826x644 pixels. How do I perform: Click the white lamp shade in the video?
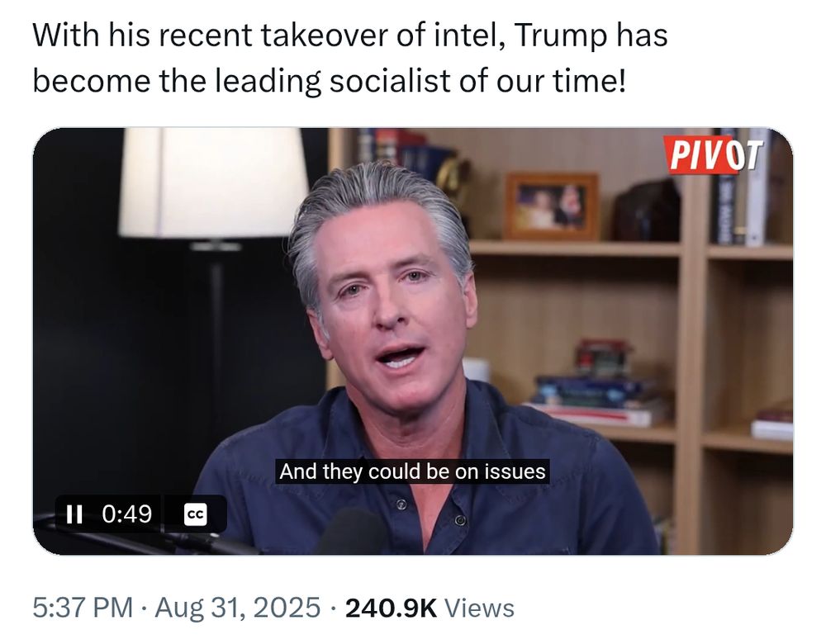[x=213, y=182]
